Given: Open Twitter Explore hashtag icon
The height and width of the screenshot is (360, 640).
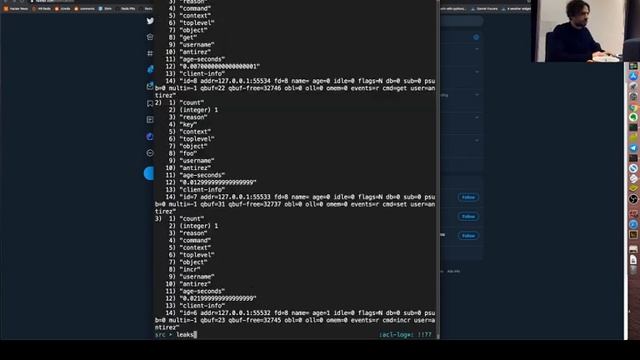Looking at the screenshot, I should coord(150,53).
